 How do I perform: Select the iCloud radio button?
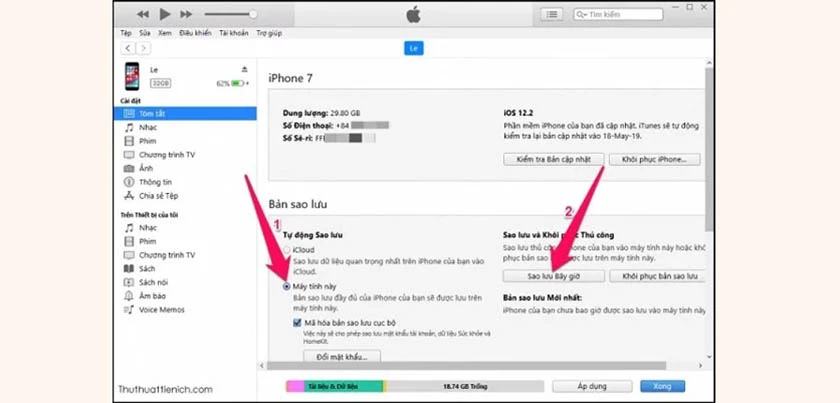point(287,250)
